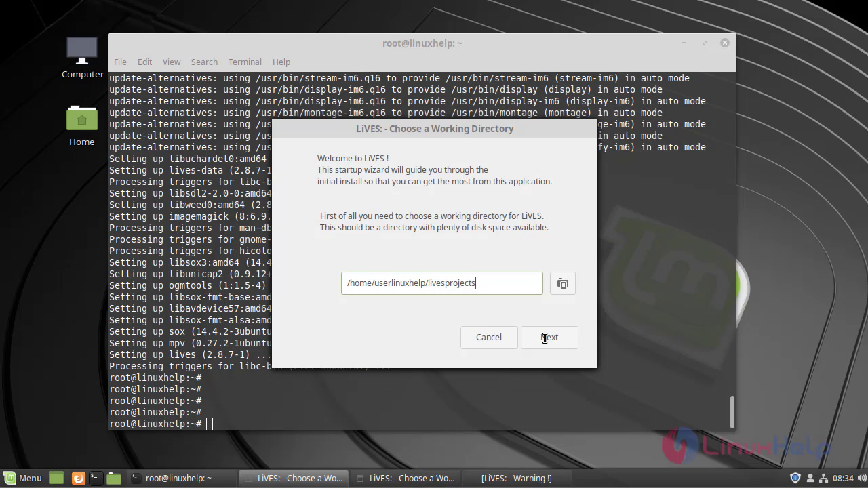Click 'Setting up ogmtools' terminal line
Viewport: 868px width, 488px height.
click(x=188, y=285)
